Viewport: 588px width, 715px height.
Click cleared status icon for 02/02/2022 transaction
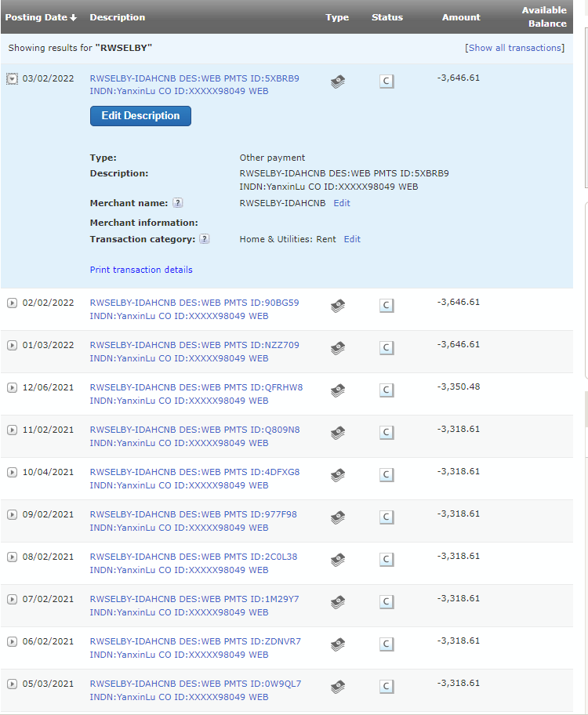tap(387, 305)
